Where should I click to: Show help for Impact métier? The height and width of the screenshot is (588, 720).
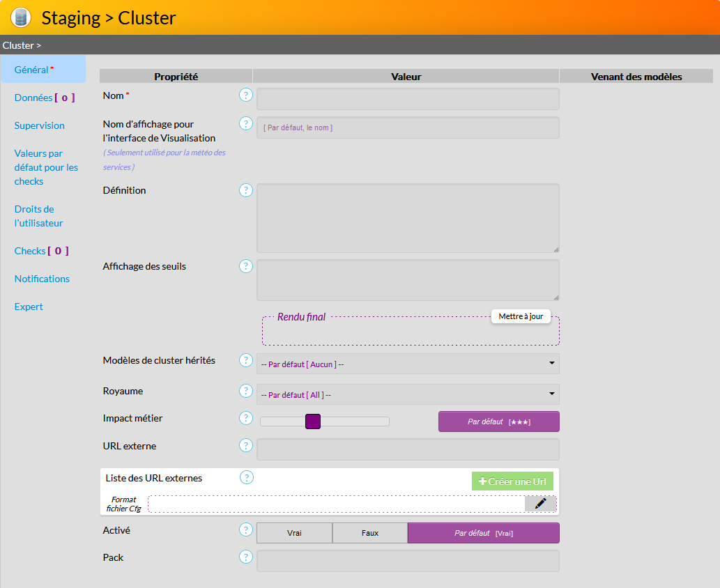245,418
